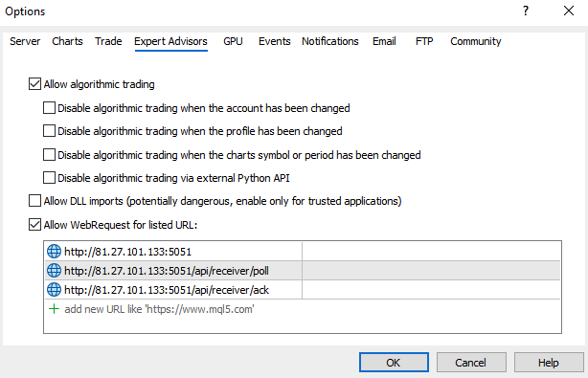Tick disable trading when charts symbol or period changed
The height and width of the screenshot is (378, 588).
(49, 155)
